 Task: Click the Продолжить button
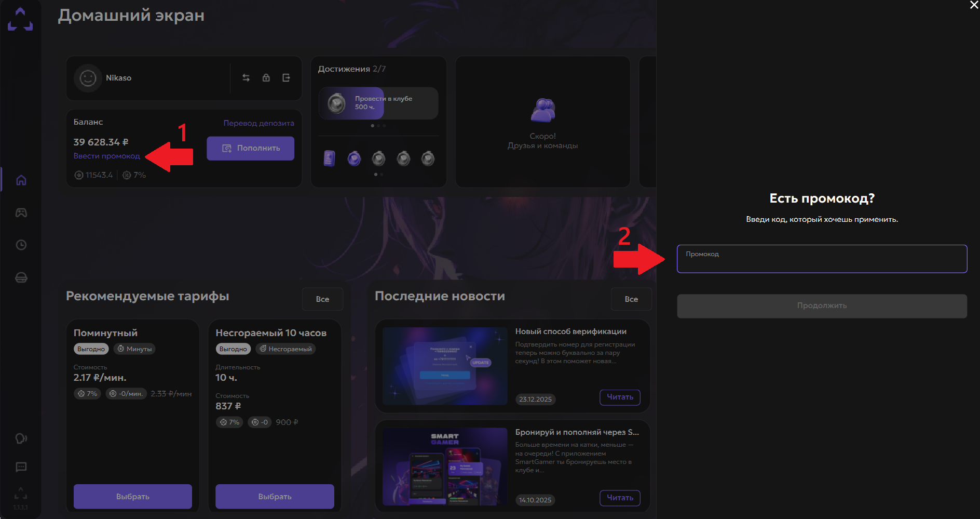(822, 306)
